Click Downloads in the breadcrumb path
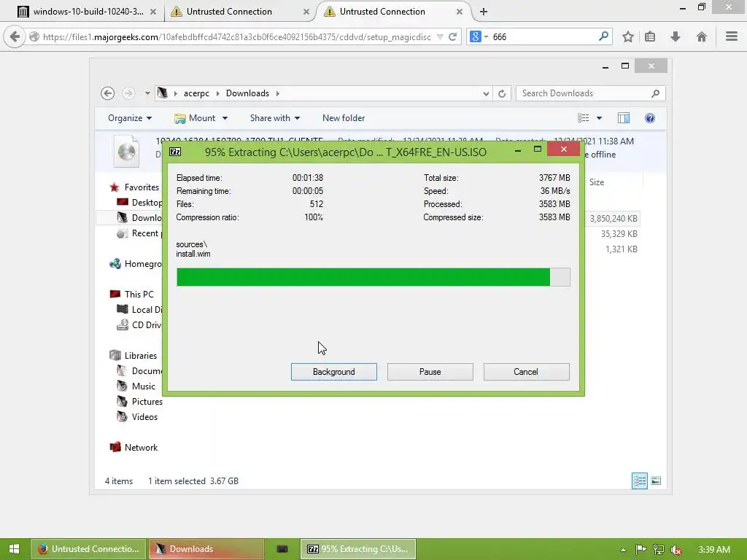747x560 pixels. pos(247,93)
